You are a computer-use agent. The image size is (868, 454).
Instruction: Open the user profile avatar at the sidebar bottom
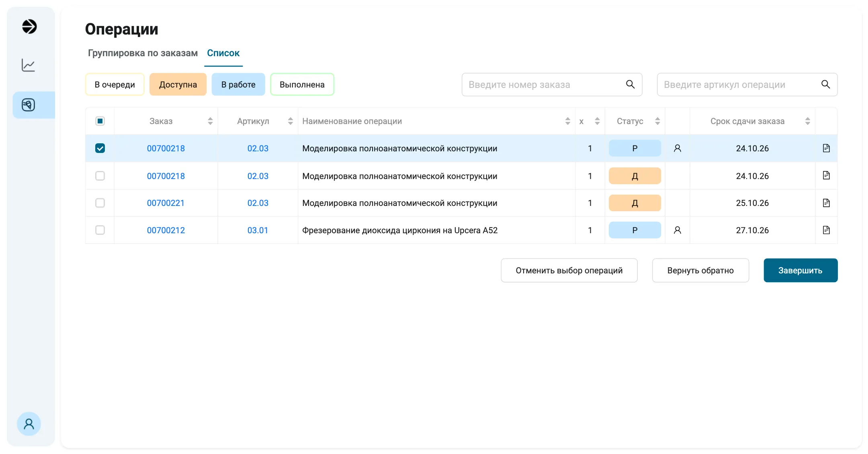(x=29, y=424)
